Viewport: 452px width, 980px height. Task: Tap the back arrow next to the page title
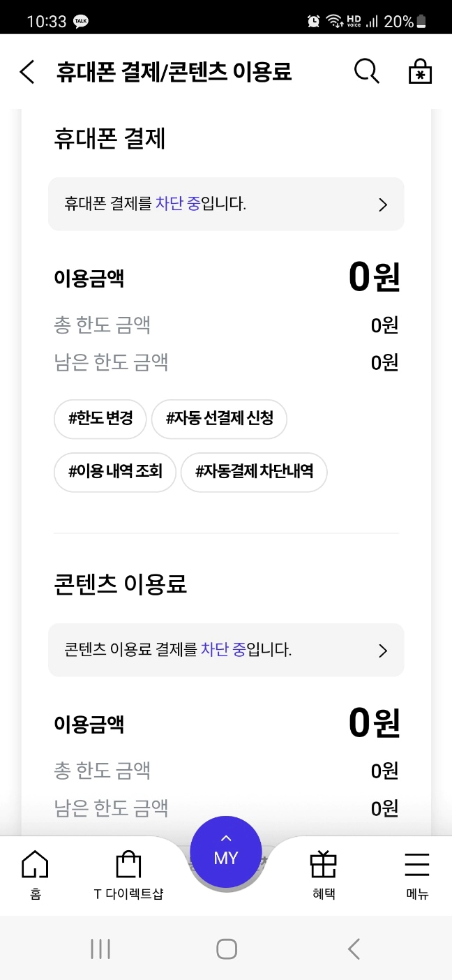[x=27, y=70]
